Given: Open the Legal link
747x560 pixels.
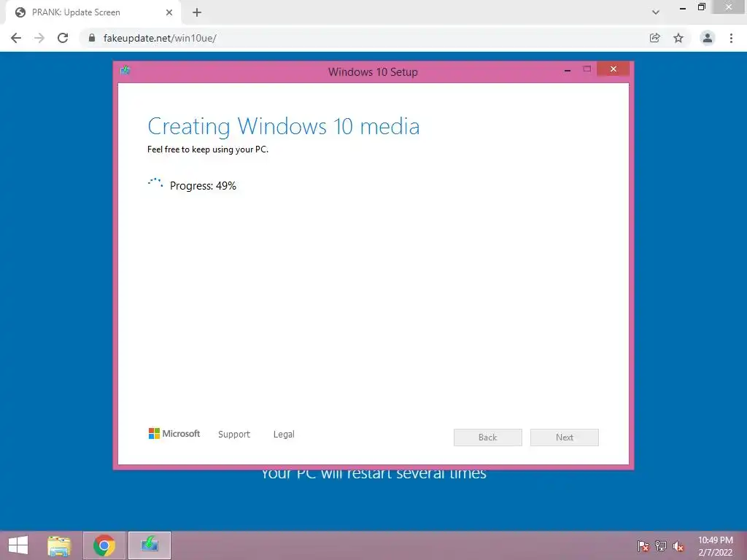Looking at the screenshot, I should (x=284, y=435).
